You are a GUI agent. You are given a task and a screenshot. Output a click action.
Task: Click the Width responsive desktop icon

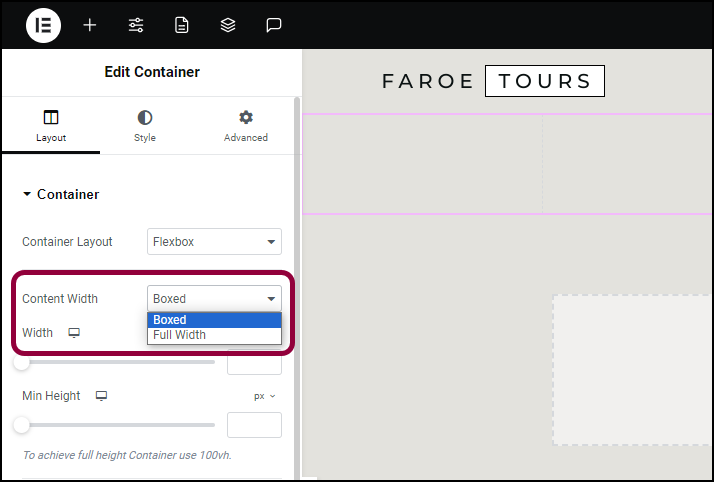pyautogui.click(x=74, y=333)
